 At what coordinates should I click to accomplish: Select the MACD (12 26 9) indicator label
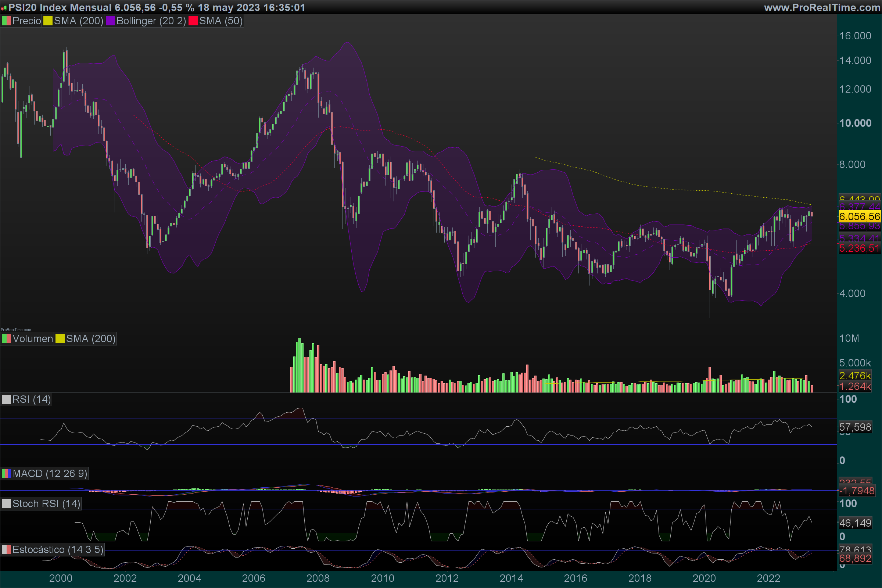pos(50,474)
